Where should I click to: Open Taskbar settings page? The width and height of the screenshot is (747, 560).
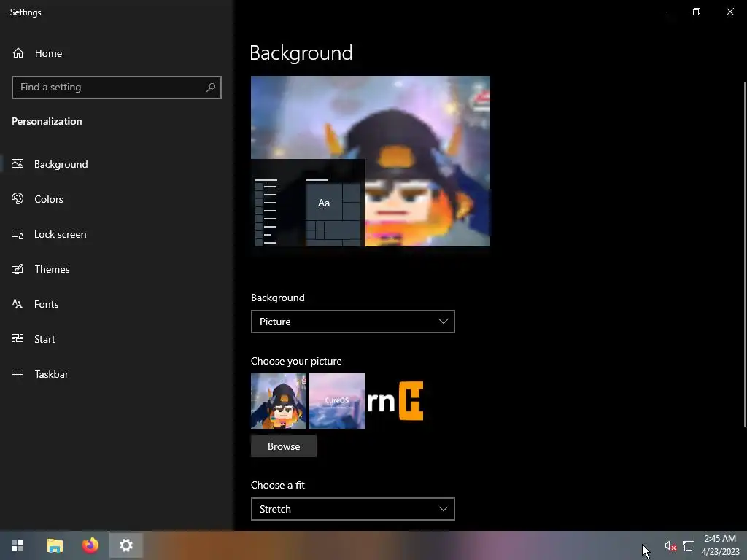coord(117,374)
